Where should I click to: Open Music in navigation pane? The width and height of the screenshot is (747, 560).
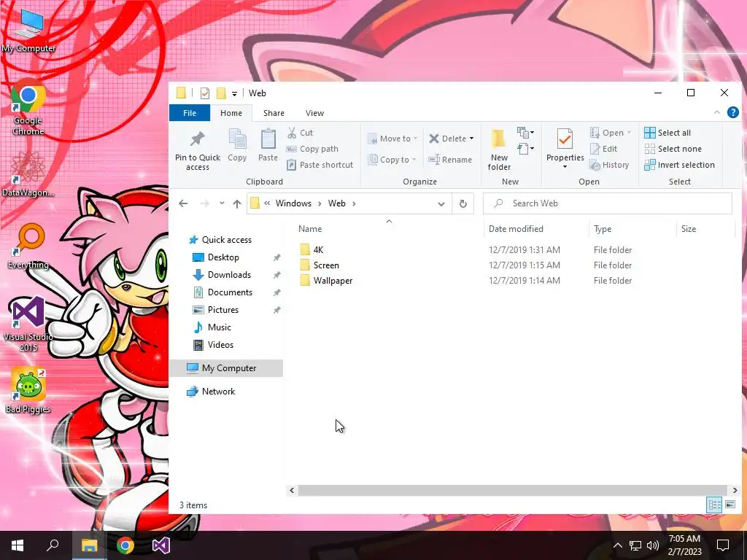pyautogui.click(x=219, y=327)
